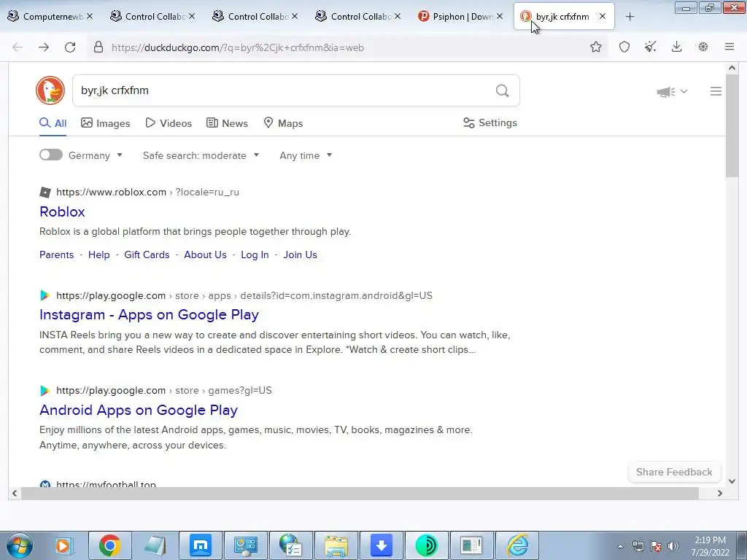
Task: Open the Any time filter dropdown
Action: click(x=306, y=155)
